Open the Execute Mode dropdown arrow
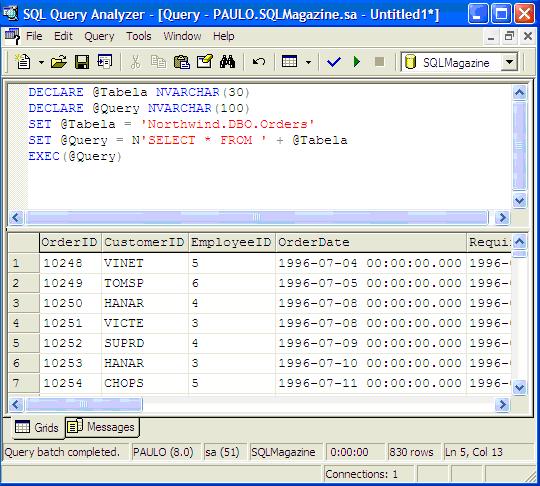Screen dimensions: 540x486 click(308, 62)
